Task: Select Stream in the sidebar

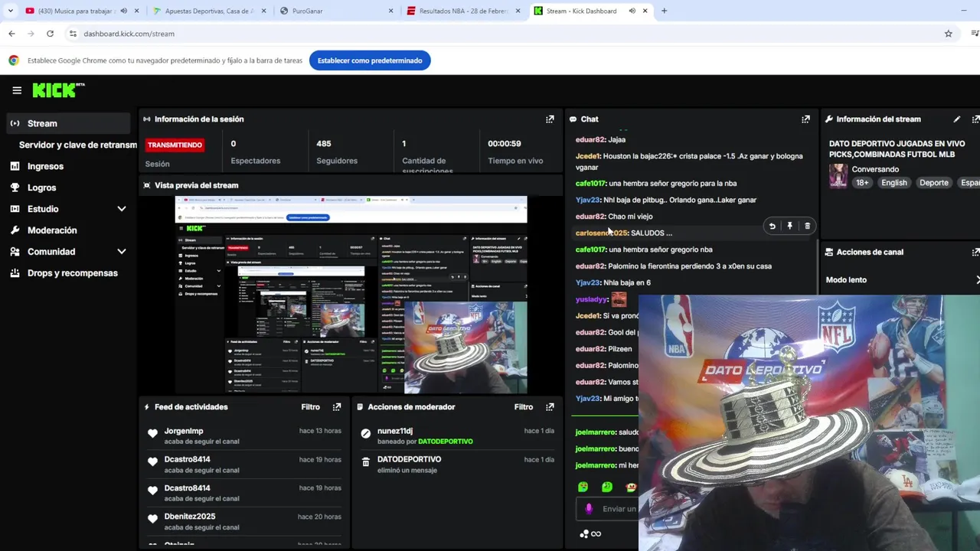Action: pyautogui.click(x=67, y=123)
